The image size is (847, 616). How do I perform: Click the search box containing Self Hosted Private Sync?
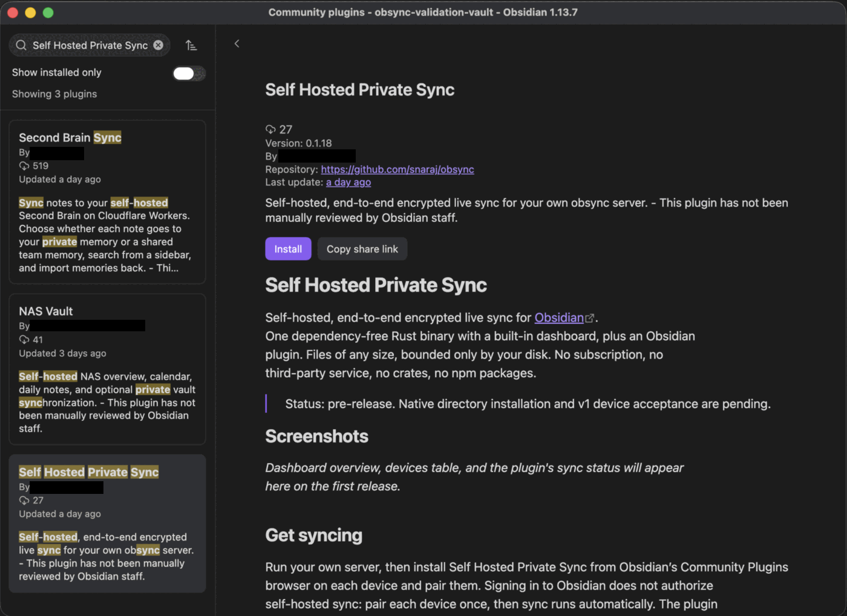click(x=90, y=45)
